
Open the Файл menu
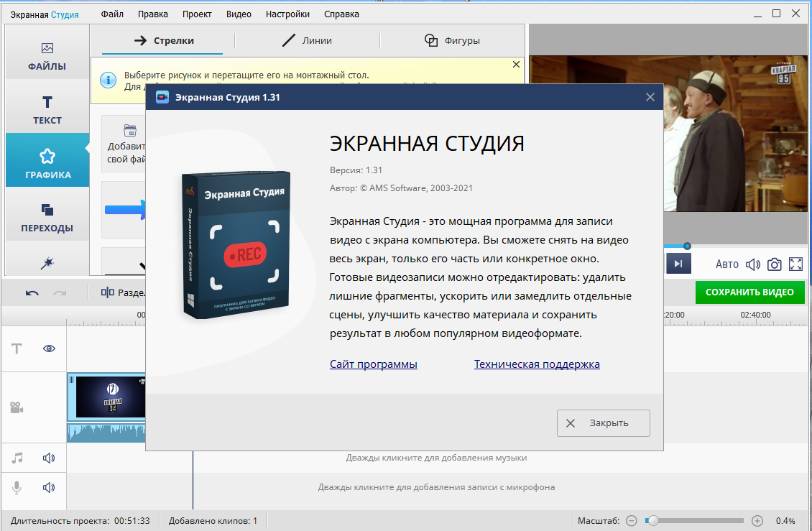112,14
